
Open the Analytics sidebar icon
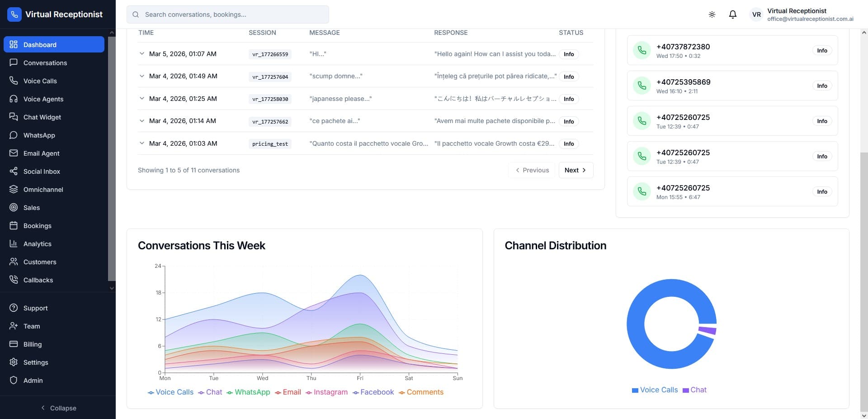coord(14,244)
